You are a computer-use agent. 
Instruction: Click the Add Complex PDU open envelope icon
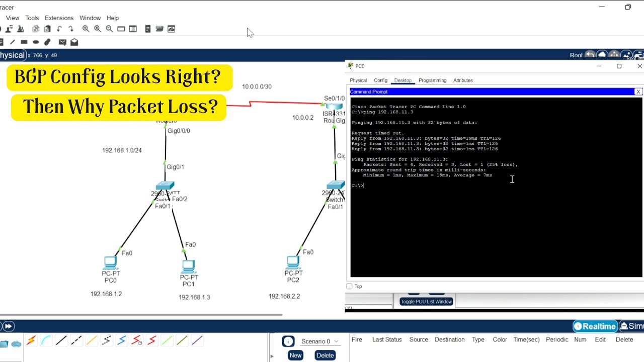tap(74, 42)
